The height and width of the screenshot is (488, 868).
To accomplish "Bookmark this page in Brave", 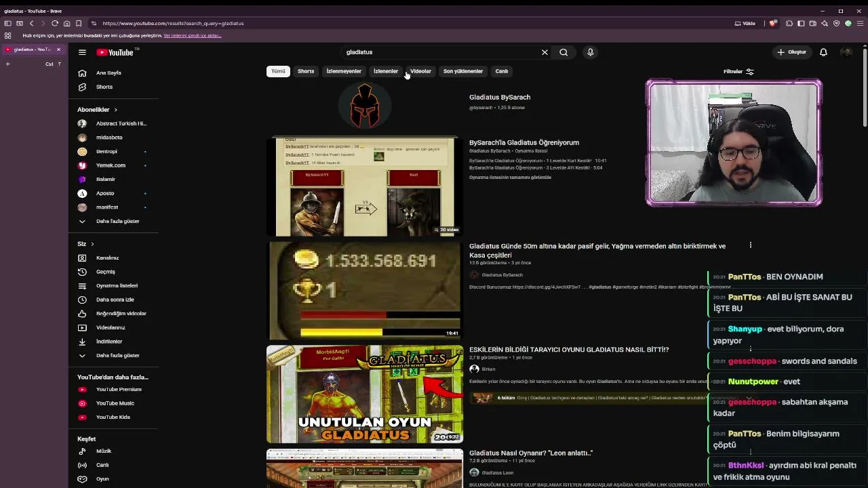I will (x=79, y=23).
